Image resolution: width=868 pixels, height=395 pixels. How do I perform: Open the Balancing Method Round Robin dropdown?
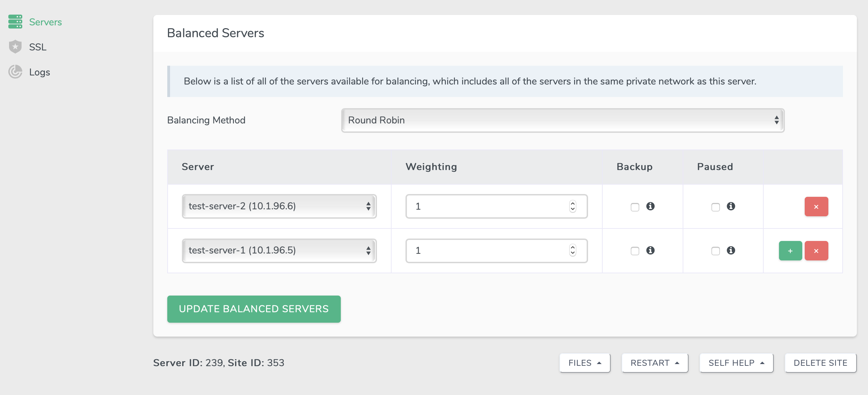click(563, 120)
